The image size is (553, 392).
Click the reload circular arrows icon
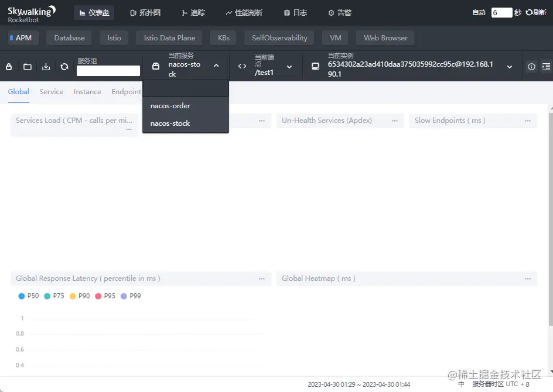(64, 67)
